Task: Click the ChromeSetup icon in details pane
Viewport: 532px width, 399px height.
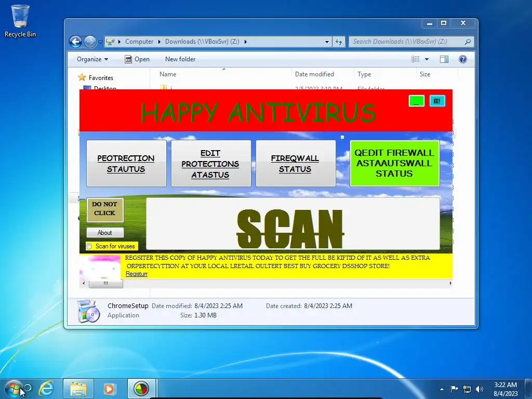Action: (x=88, y=311)
